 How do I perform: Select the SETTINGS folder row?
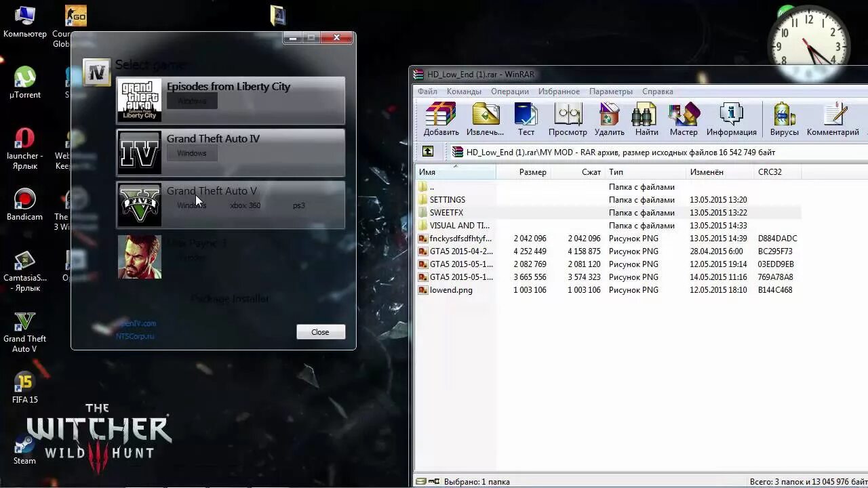coord(608,200)
